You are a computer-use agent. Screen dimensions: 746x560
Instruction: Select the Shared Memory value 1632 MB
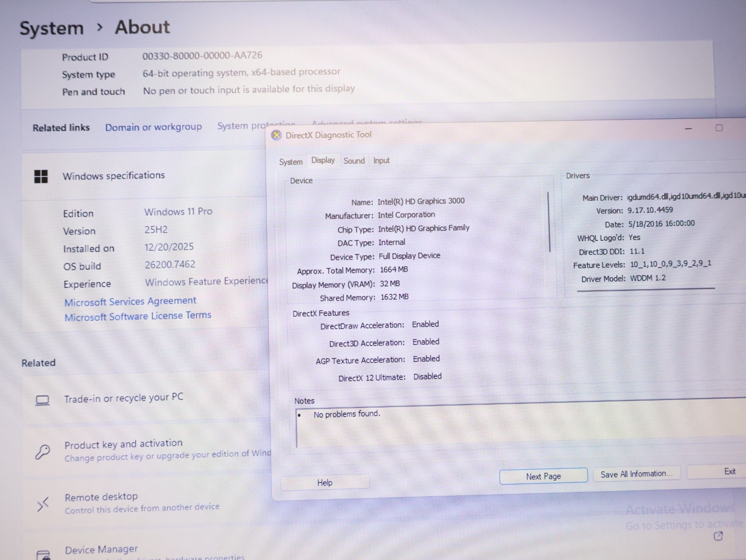pyautogui.click(x=394, y=297)
